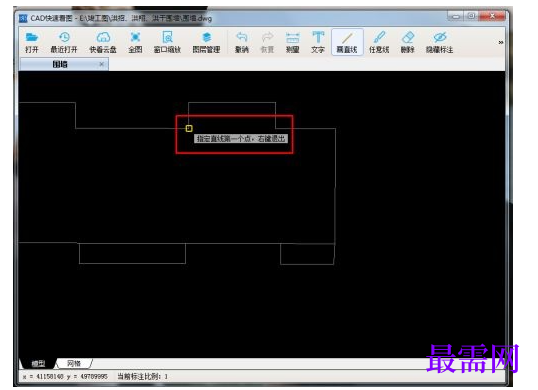
Task: Select the 窗口缩放 window zoom tool
Action: (x=167, y=42)
